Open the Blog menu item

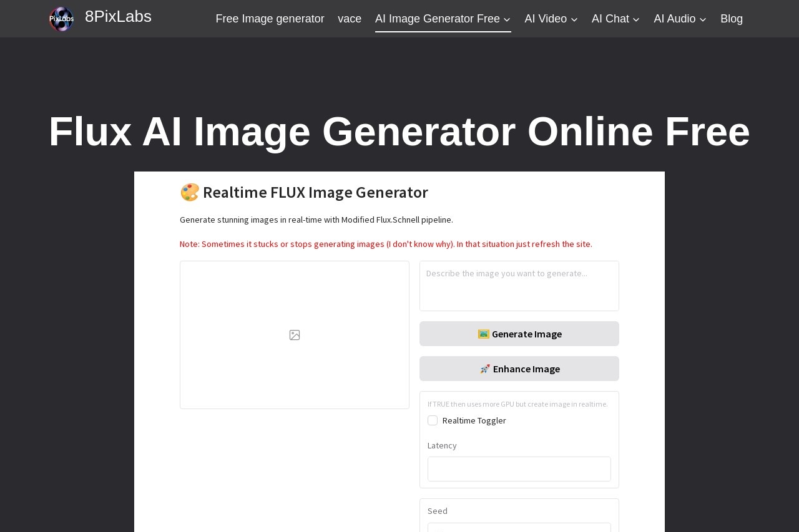point(732,19)
